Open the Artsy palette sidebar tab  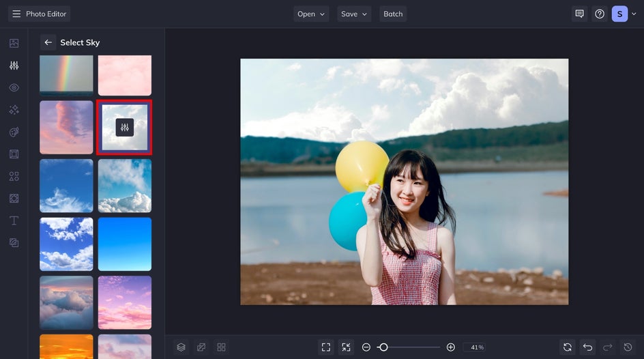(14, 132)
